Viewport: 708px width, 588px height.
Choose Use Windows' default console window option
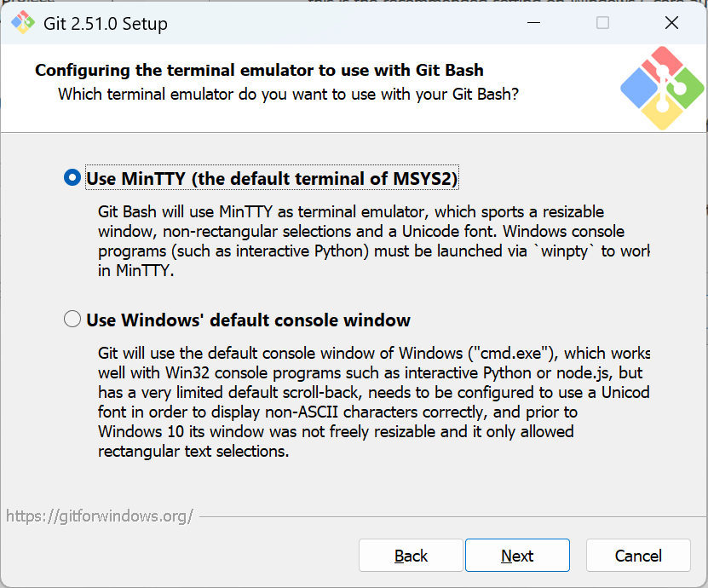72,319
